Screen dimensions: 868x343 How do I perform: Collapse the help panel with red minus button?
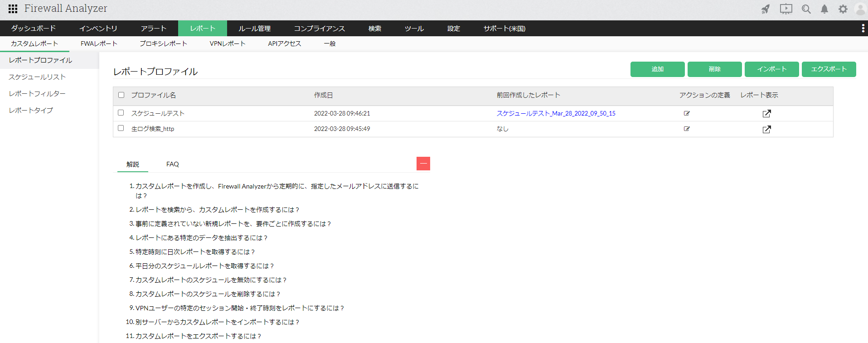pyautogui.click(x=423, y=164)
